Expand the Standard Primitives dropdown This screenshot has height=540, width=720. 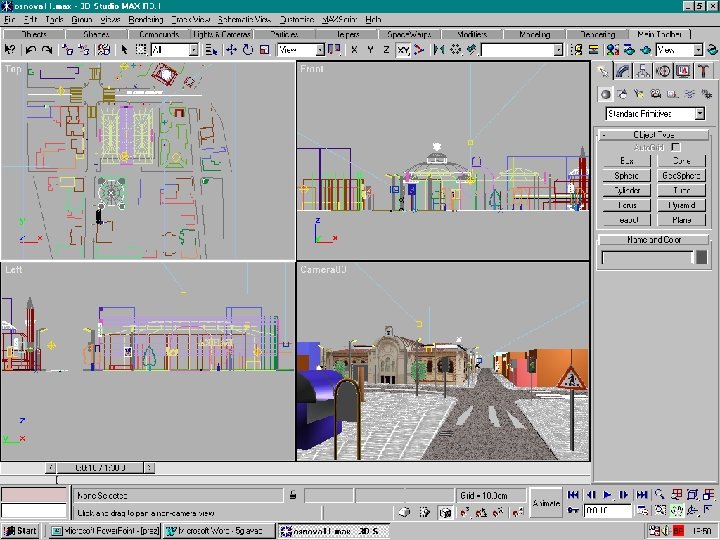coord(700,114)
